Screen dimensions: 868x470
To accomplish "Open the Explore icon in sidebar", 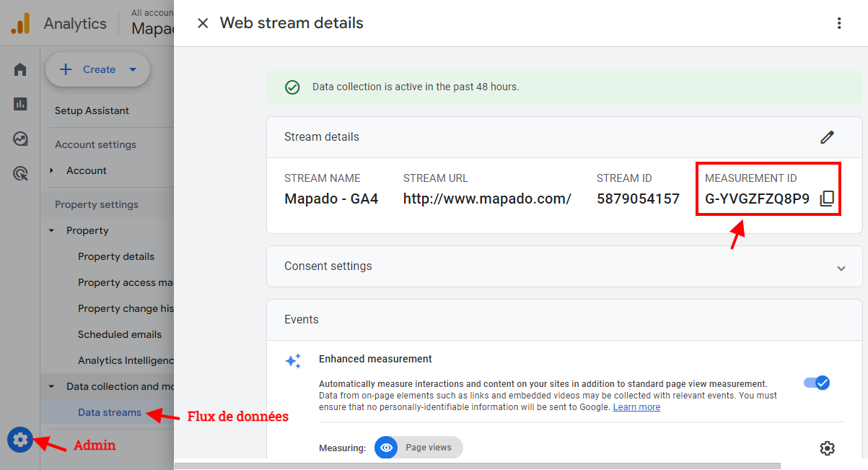I will pos(20,139).
